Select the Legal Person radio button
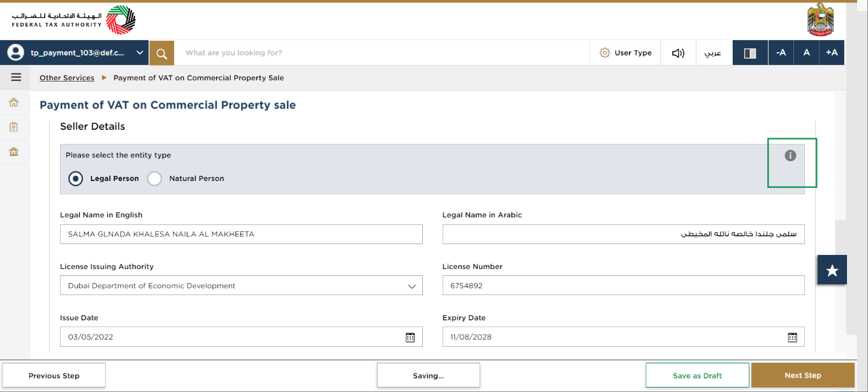The height and width of the screenshot is (392, 868). point(76,178)
